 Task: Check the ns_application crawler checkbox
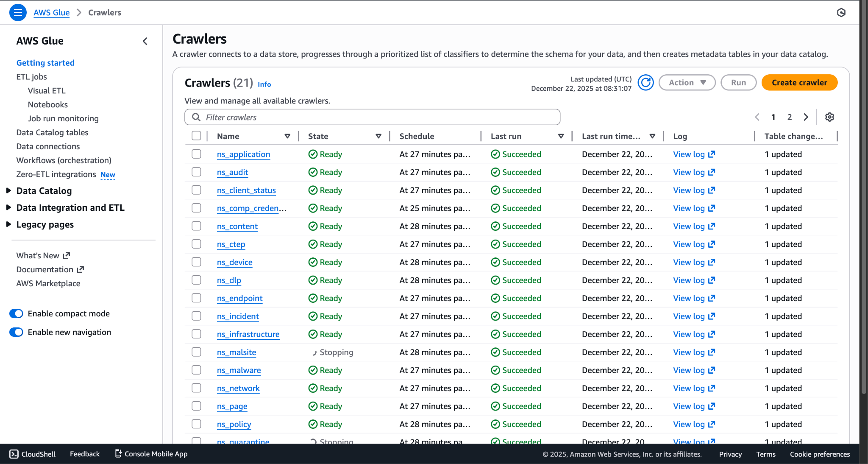(x=196, y=154)
